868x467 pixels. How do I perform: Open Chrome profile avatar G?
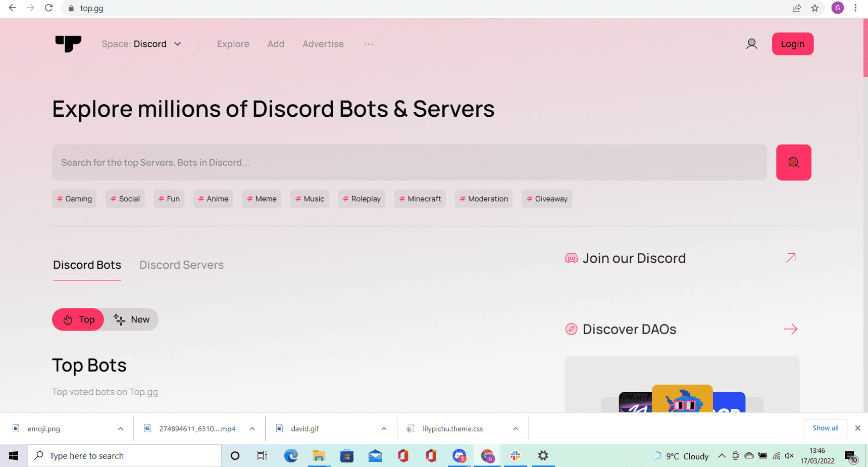[x=837, y=8]
